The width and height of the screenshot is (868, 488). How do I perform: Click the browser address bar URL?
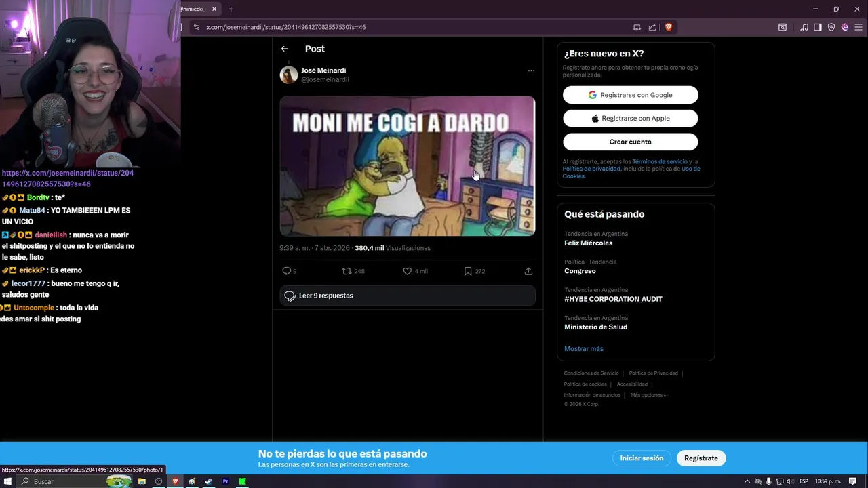click(285, 27)
